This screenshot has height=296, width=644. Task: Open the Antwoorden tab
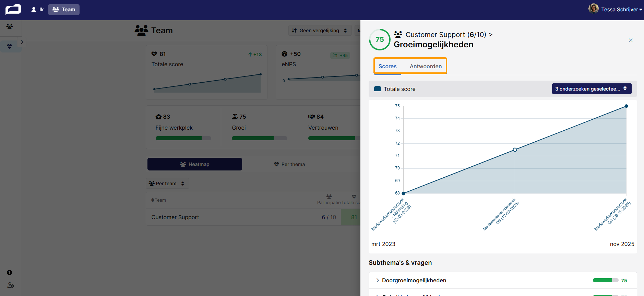point(426,66)
